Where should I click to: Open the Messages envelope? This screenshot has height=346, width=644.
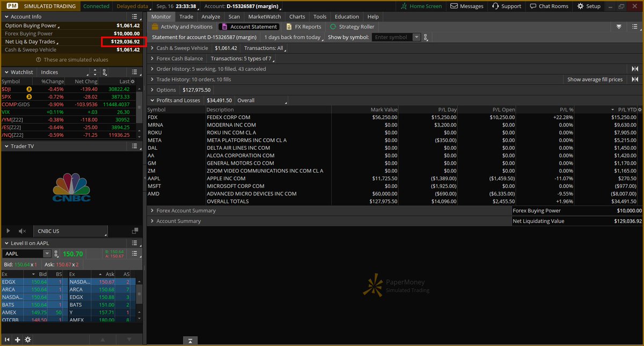click(x=466, y=6)
